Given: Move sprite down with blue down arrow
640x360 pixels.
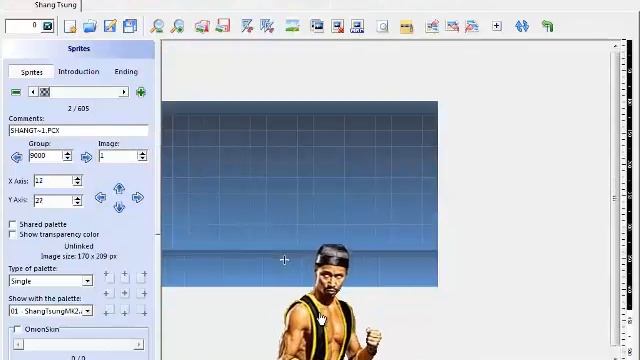Looking at the screenshot, I should click(119, 207).
